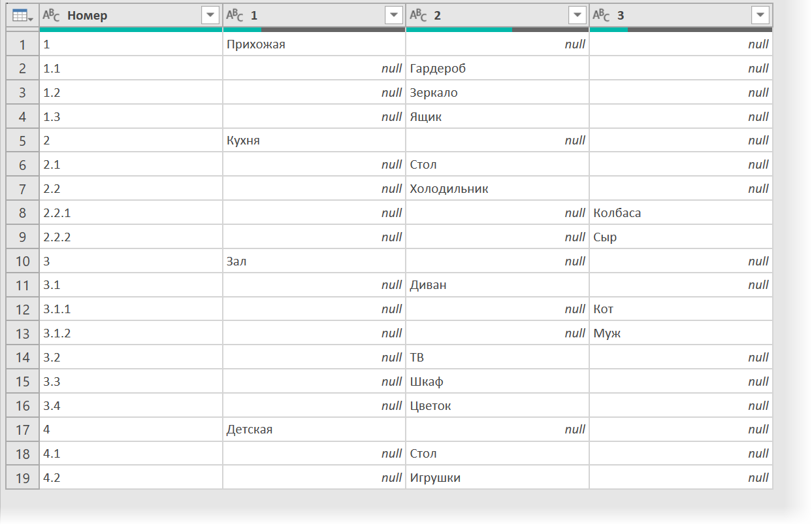Click the ABC type icon on column 3 header
The image size is (812, 525).
point(600,16)
